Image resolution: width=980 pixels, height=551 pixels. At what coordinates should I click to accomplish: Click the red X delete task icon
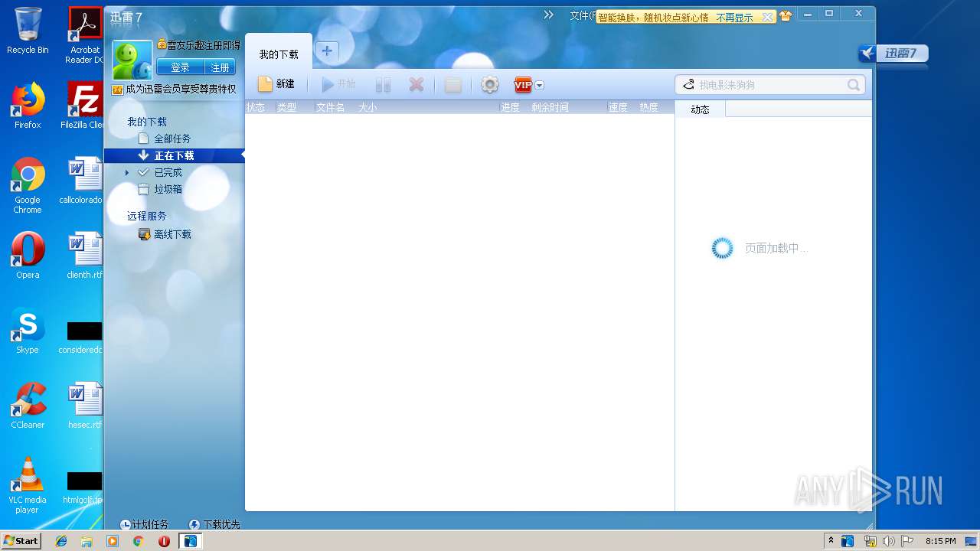click(416, 85)
